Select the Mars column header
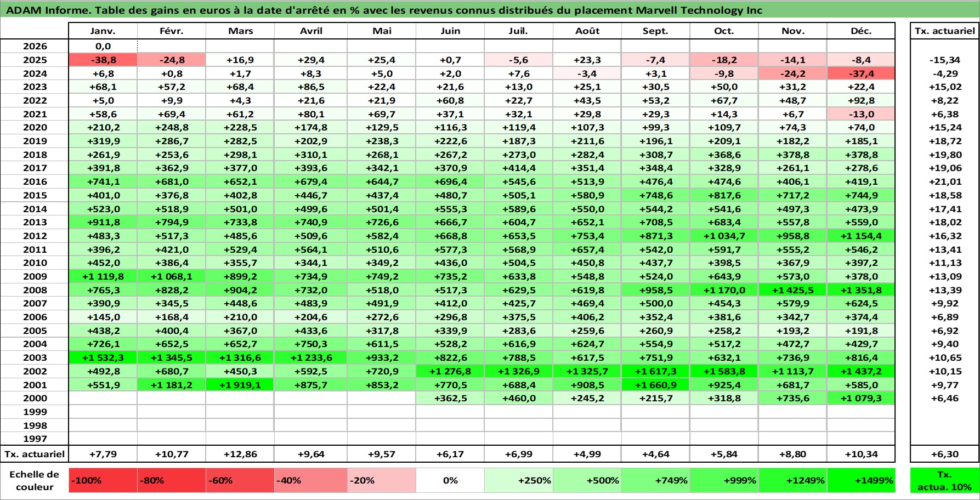Image resolution: width=980 pixels, height=500 pixels. pos(240,31)
